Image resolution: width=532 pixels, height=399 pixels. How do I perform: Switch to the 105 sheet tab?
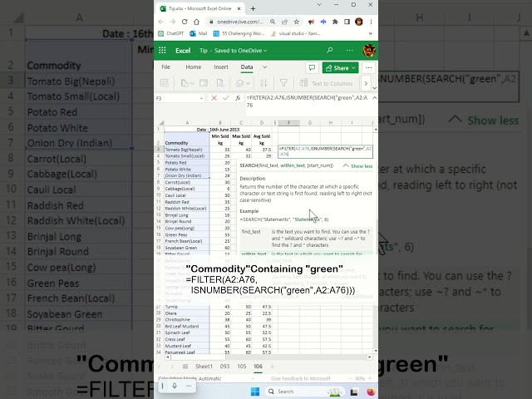coord(242,367)
